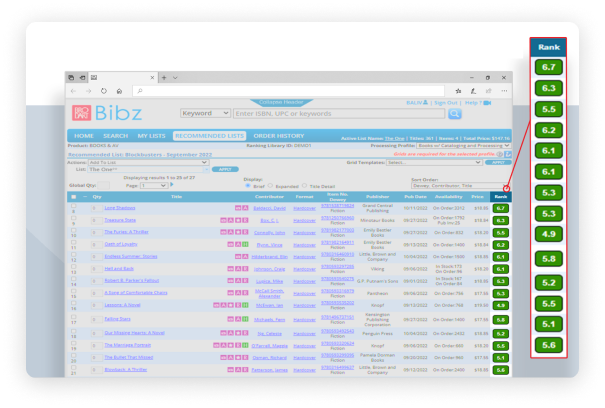The image size is (605, 408).
Task: Click the browser share icon
Action: click(x=488, y=91)
